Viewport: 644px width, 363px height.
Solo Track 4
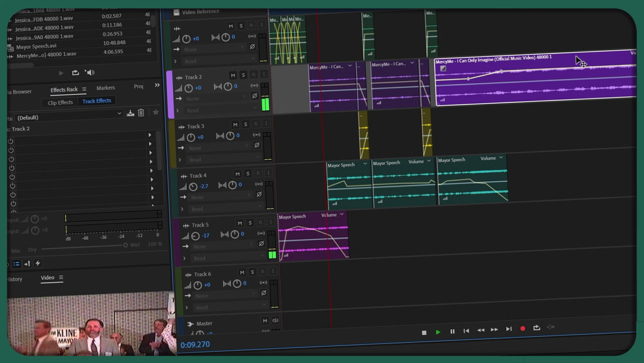coord(248,173)
